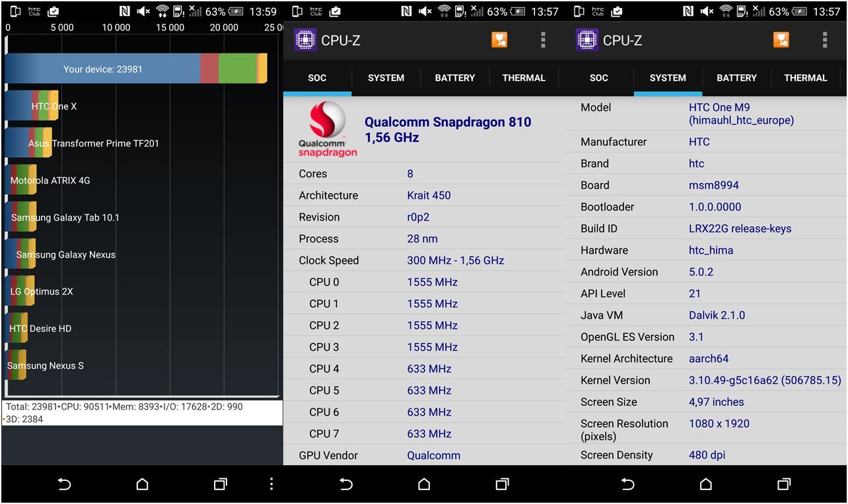
Task: Select SYSTEM tab on the Snapdragon 810 screen
Action: click(386, 78)
